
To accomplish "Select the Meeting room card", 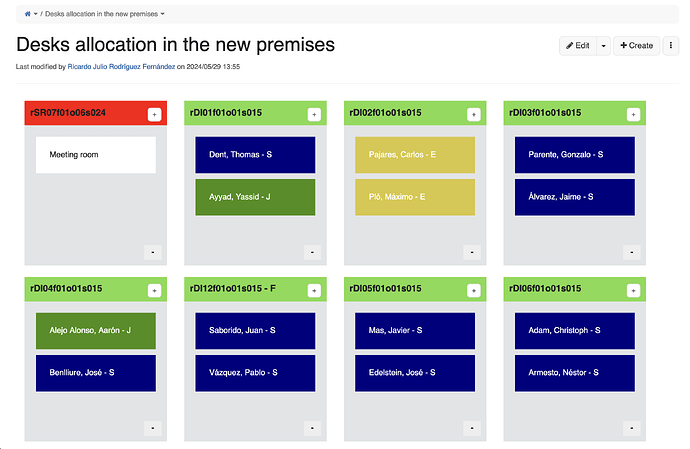I will [96, 155].
